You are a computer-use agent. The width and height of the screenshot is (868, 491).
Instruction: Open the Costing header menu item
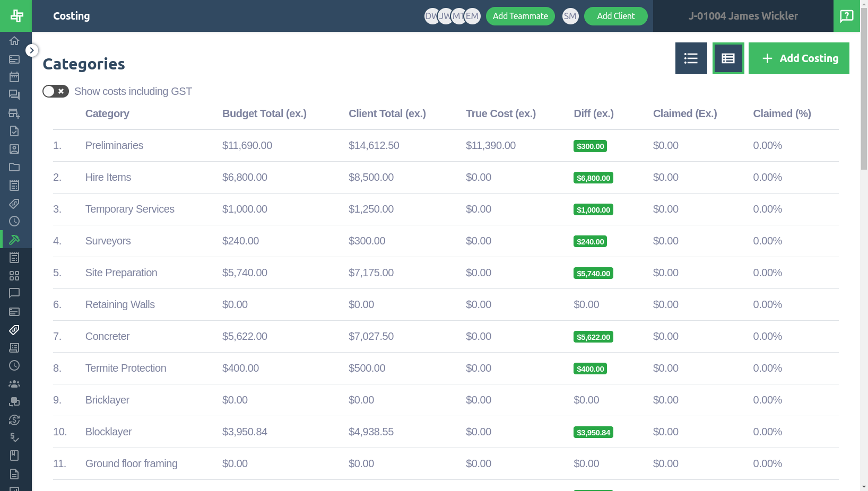[71, 16]
